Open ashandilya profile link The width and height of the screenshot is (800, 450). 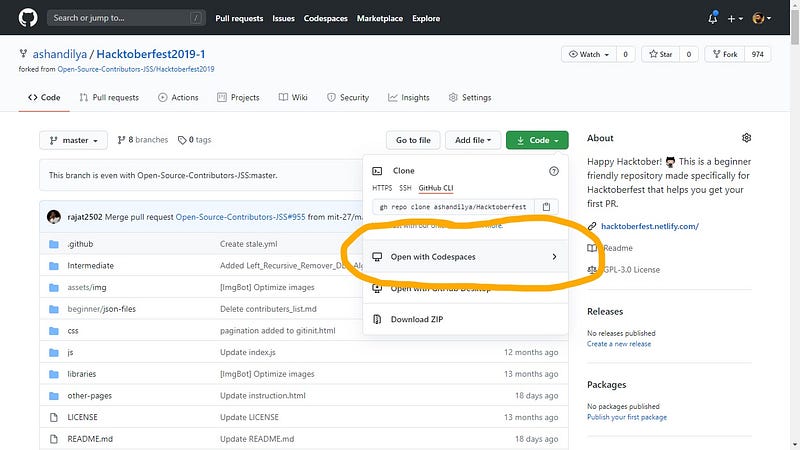(60, 54)
